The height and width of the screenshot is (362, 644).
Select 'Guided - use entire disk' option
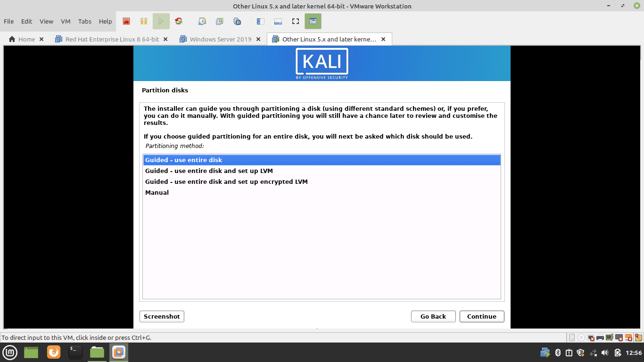pyautogui.click(x=322, y=160)
